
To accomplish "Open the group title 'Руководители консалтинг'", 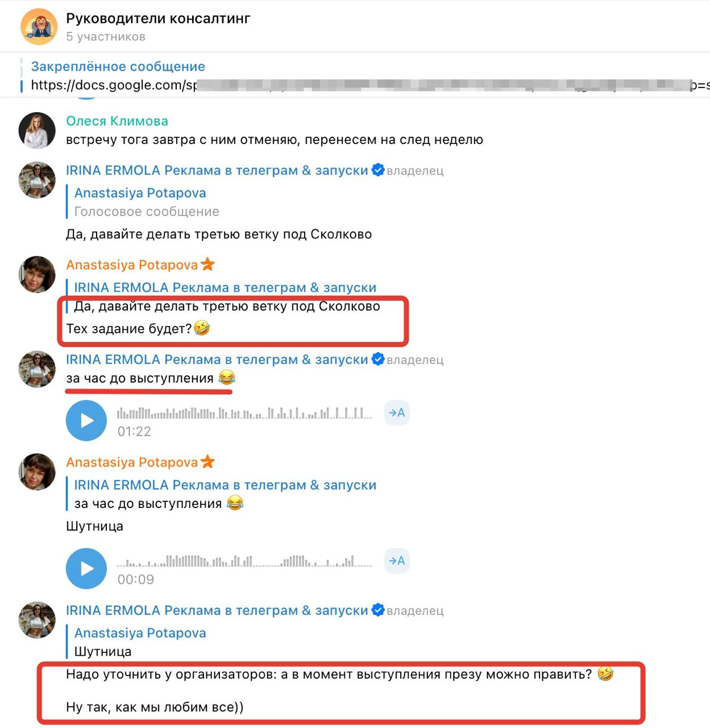I will click(158, 18).
